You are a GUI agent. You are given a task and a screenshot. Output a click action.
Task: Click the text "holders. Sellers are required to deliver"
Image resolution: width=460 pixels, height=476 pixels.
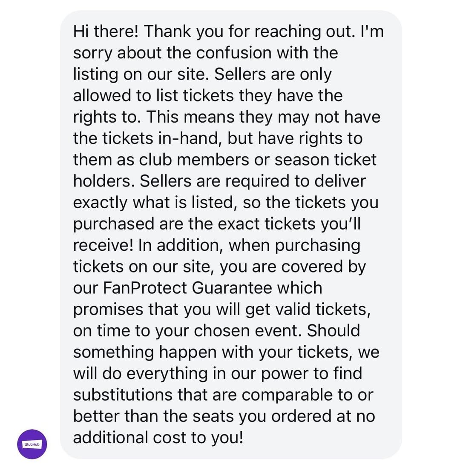[219, 181]
